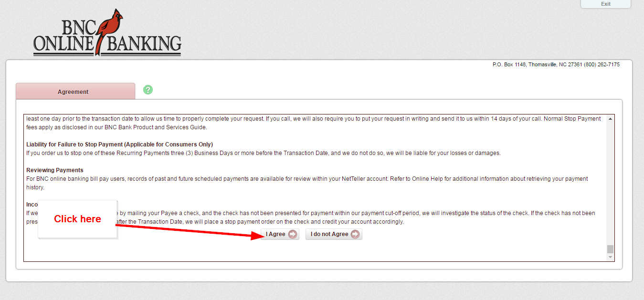Select the Agreement tab
The width and height of the screenshot is (644, 300).
pyautogui.click(x=75, y=92)
